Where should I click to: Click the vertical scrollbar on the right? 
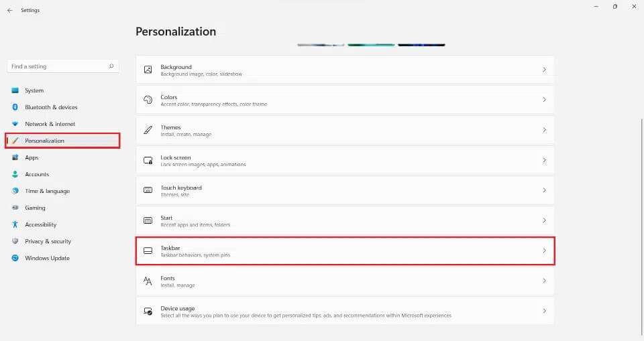pyautogui.click(x=641, y=226)
